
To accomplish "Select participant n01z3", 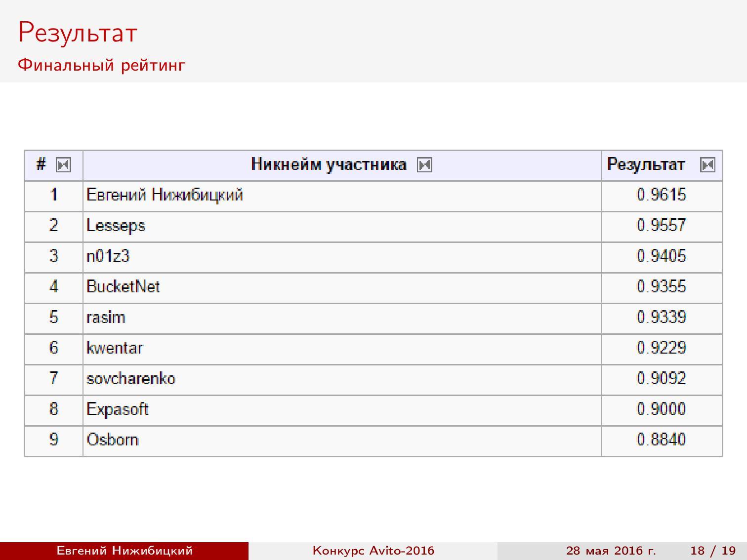I will (x=108, y=256).
